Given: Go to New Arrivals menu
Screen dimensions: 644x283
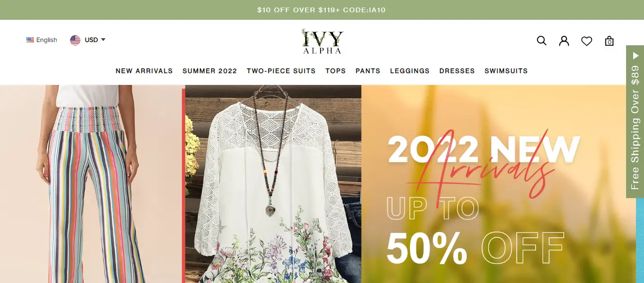Looking at the screenshot, I should 144,71.
